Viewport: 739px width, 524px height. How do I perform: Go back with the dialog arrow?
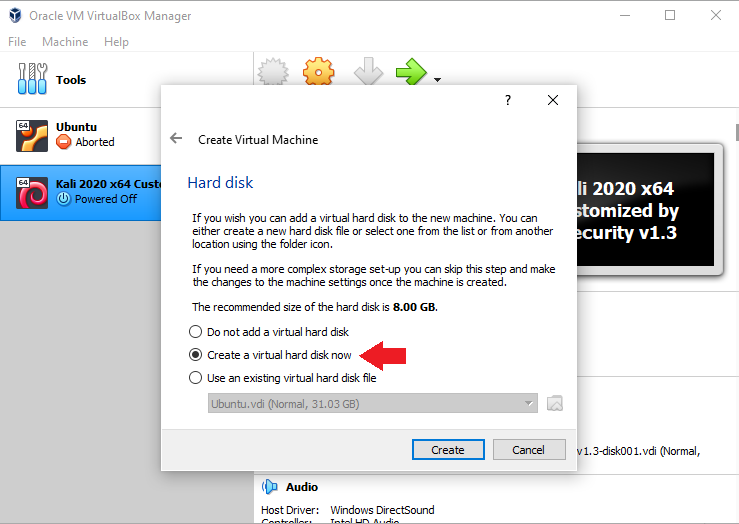[x=176, y=139]
